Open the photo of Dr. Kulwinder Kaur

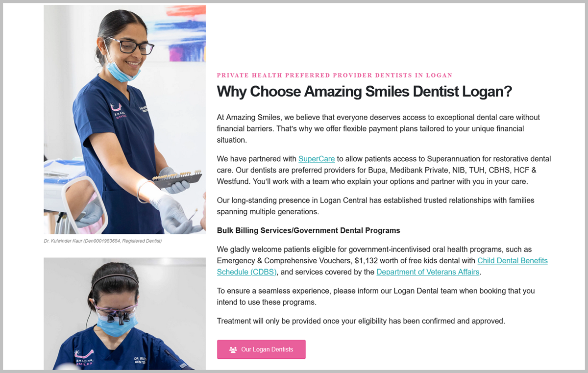124,120
